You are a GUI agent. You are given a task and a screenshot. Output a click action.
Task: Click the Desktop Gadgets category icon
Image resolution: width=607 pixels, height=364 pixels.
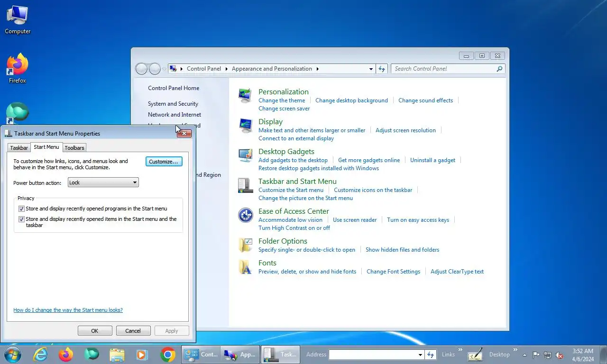click(x=245, y=155)
